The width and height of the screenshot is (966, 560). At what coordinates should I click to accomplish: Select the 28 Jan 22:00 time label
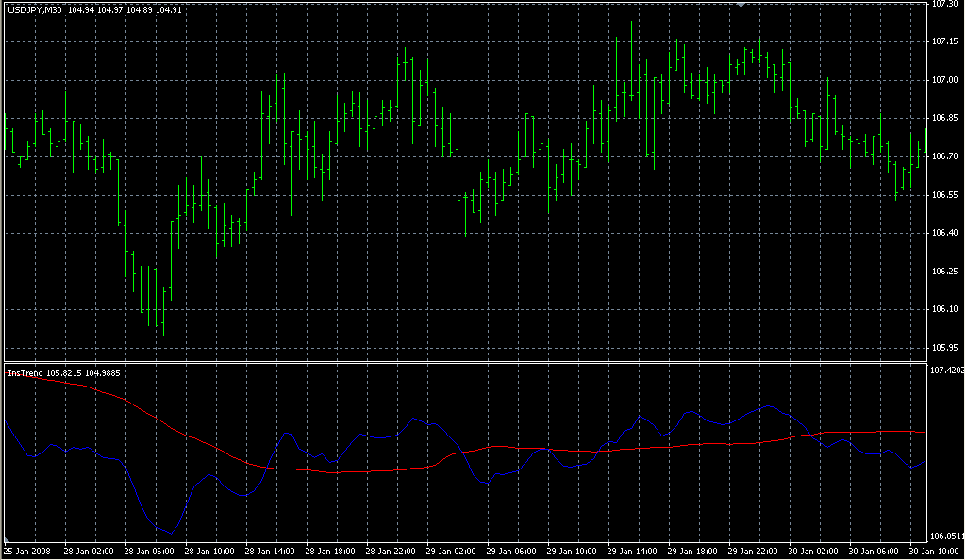click(x=391, y=551)
